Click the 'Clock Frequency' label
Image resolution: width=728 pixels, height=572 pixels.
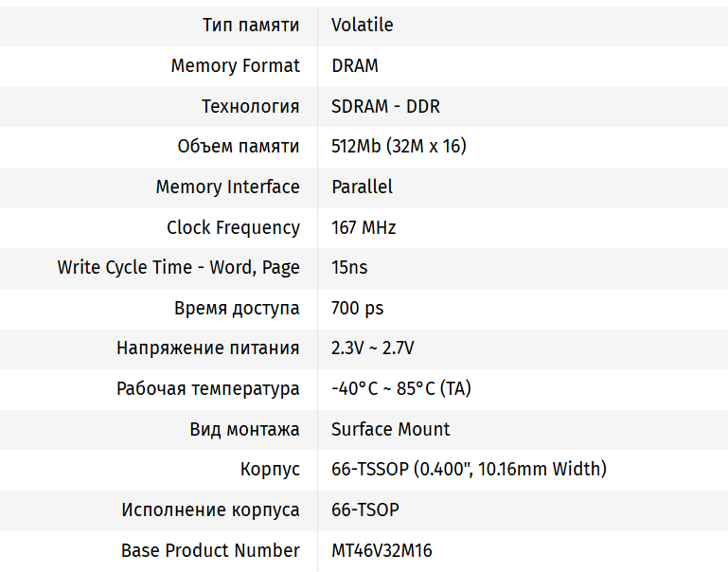tap(233, 227)
